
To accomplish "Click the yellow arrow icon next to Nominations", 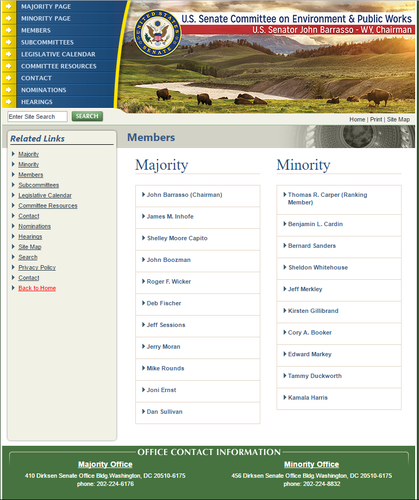I will pos(9,90).
